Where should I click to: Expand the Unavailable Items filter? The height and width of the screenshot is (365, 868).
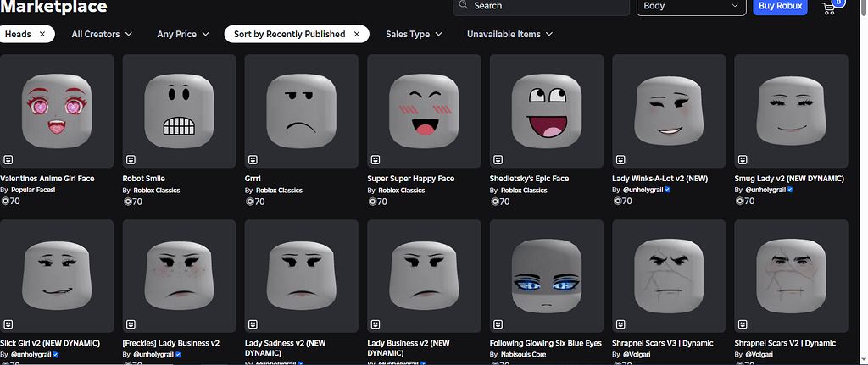point(509,34)
